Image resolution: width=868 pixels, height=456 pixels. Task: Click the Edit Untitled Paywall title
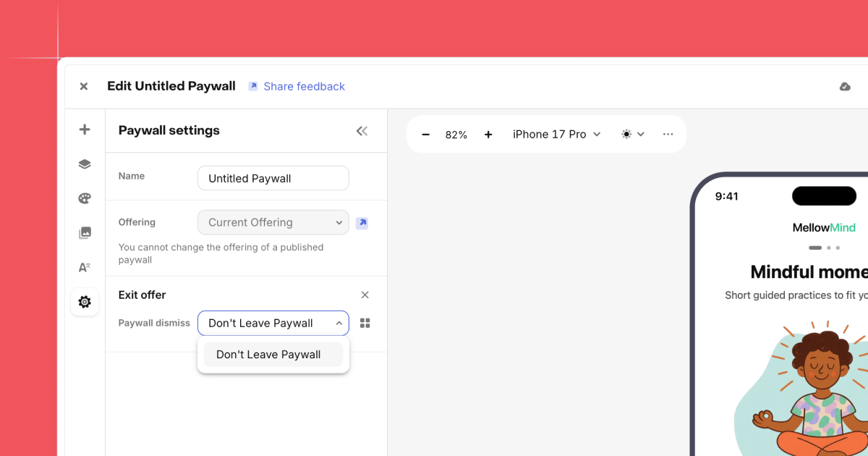coord(171,86)
